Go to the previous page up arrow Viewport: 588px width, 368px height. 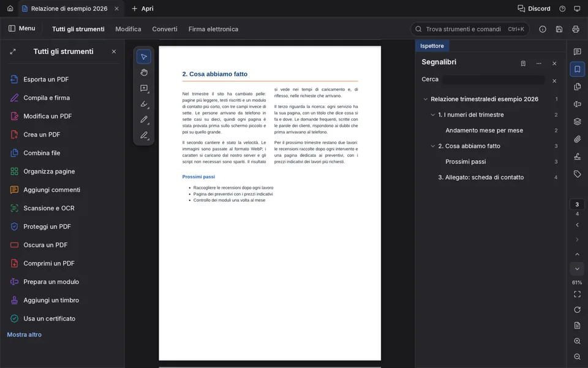pyautogui.click(x=577, y=255)
